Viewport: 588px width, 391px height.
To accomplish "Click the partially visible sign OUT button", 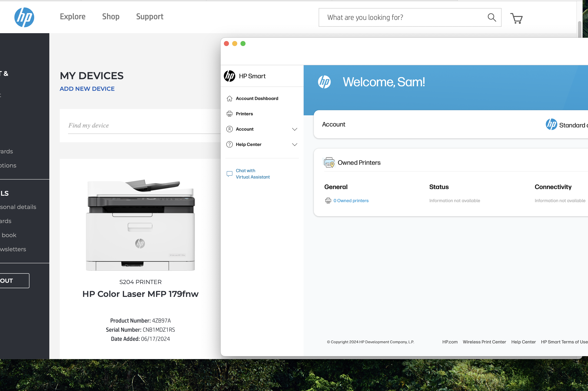I will click(x=15, y=281).
